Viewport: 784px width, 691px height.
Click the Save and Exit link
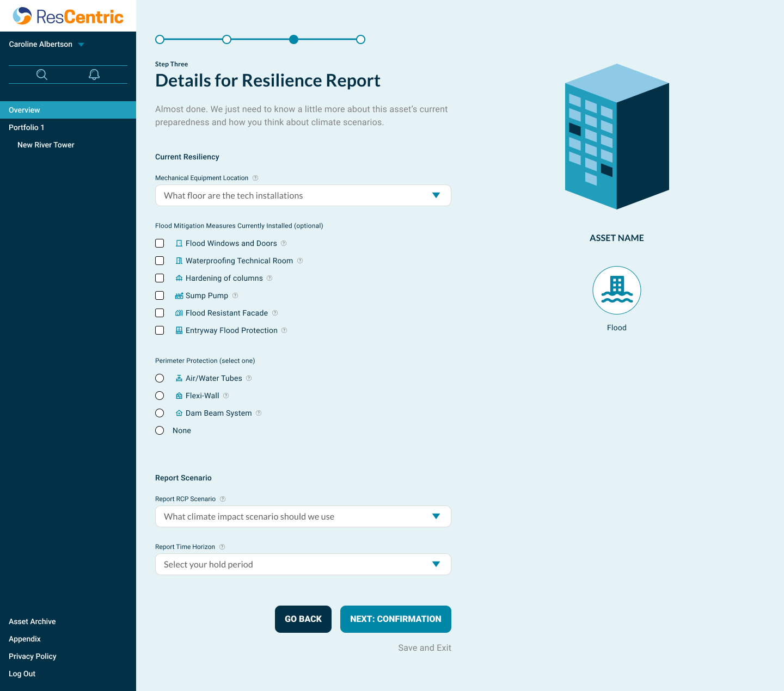(x=424, y=647)
